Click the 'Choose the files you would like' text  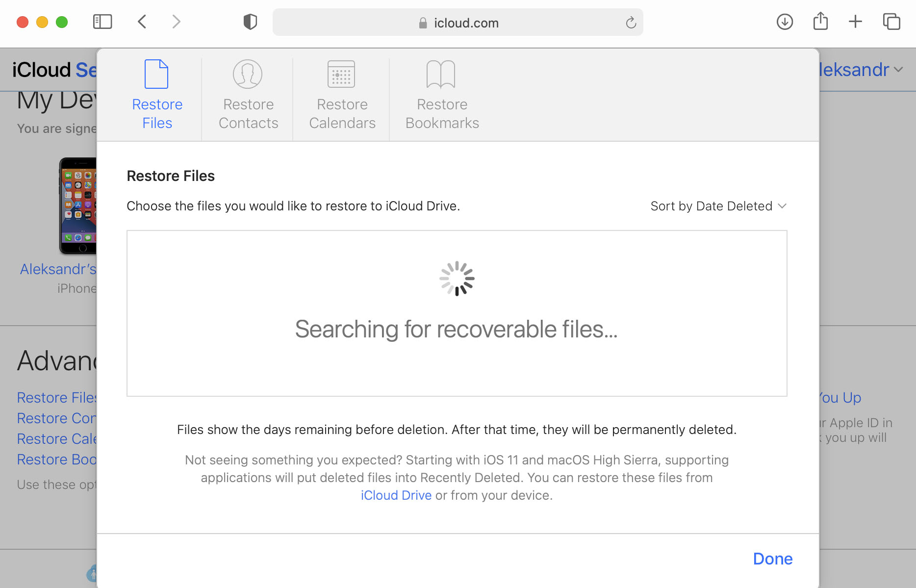293,206
